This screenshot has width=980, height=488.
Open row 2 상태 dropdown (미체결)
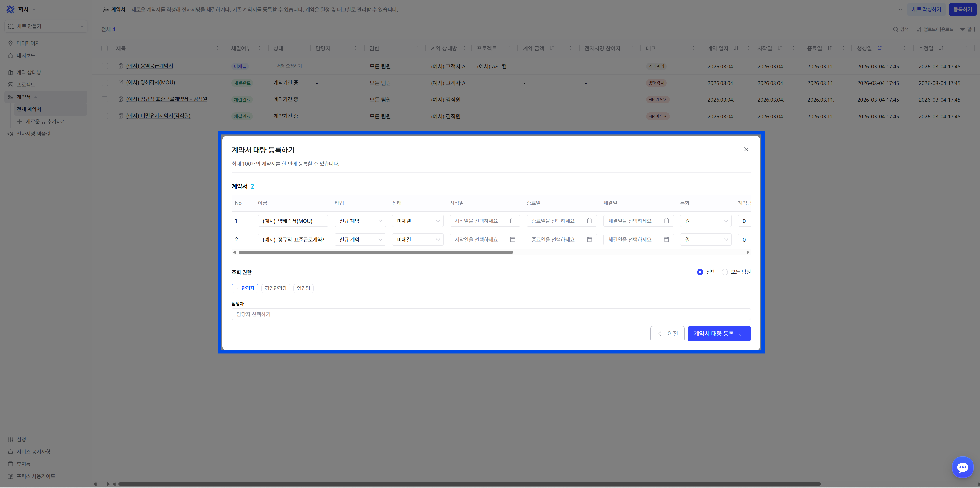(x=417, y=240)
